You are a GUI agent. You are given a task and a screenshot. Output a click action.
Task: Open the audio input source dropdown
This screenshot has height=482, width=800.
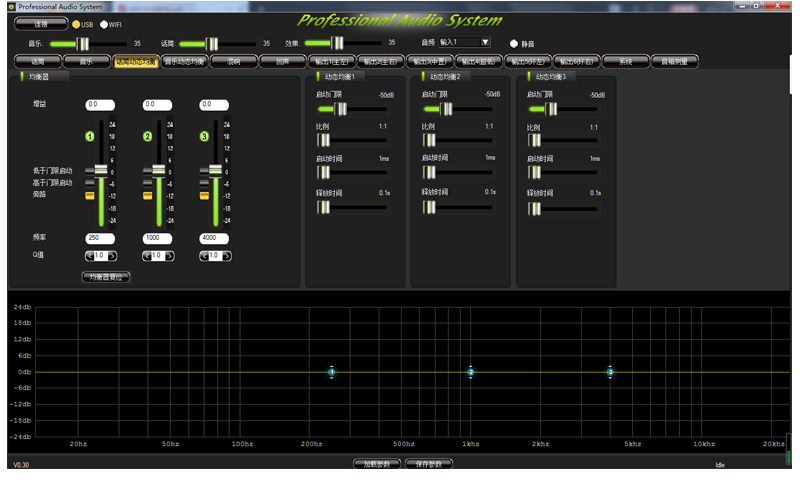click(465, 42)
